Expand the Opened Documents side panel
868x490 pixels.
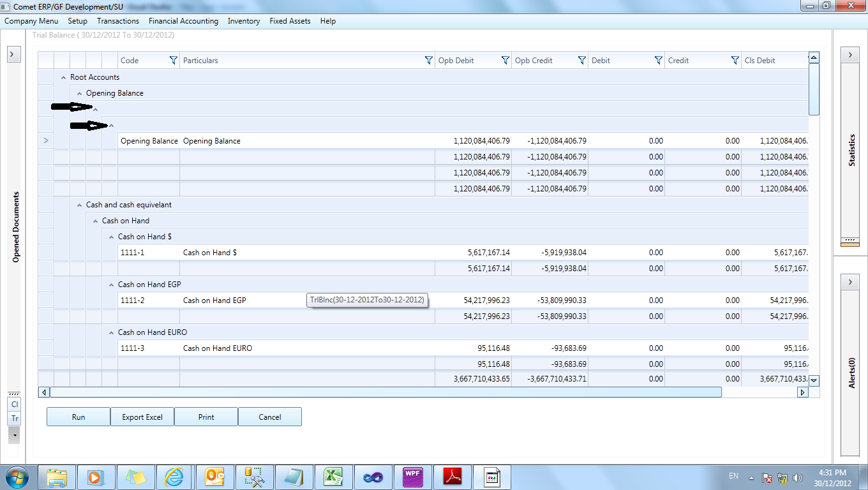15,54
